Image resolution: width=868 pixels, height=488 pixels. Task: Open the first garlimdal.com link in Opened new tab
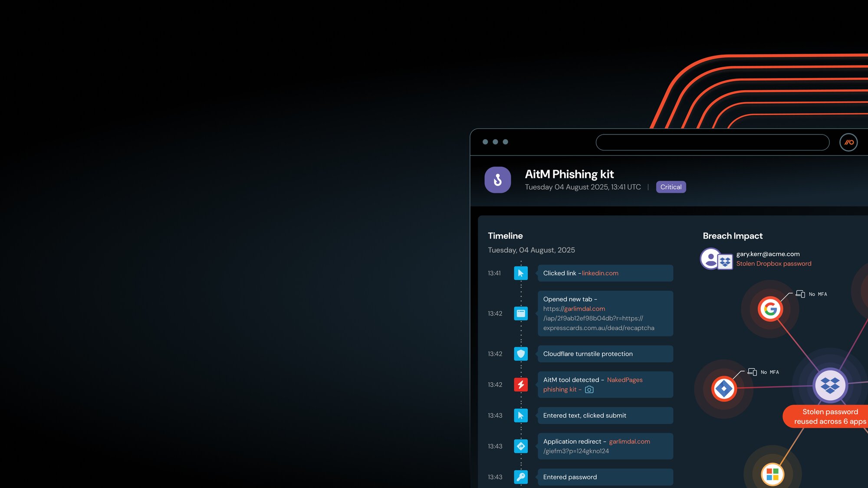[584, 309]
